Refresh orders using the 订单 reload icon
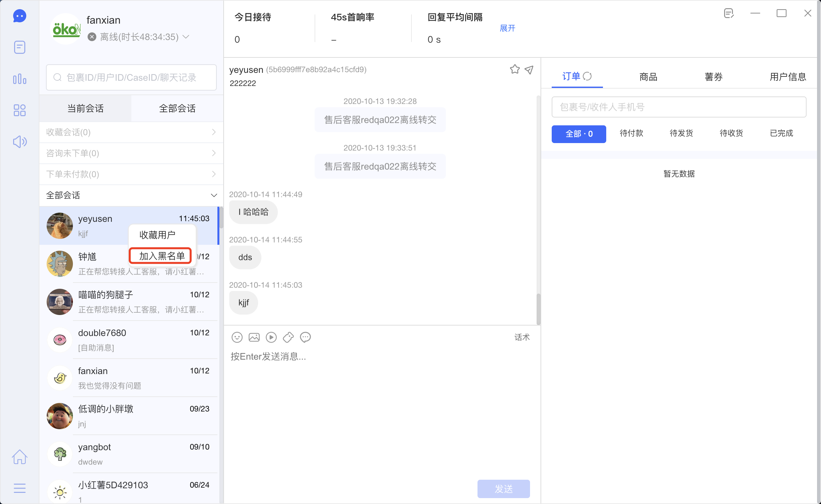Image resolution: width=821 pixels, height=504 pixels. tap(587, 76)
